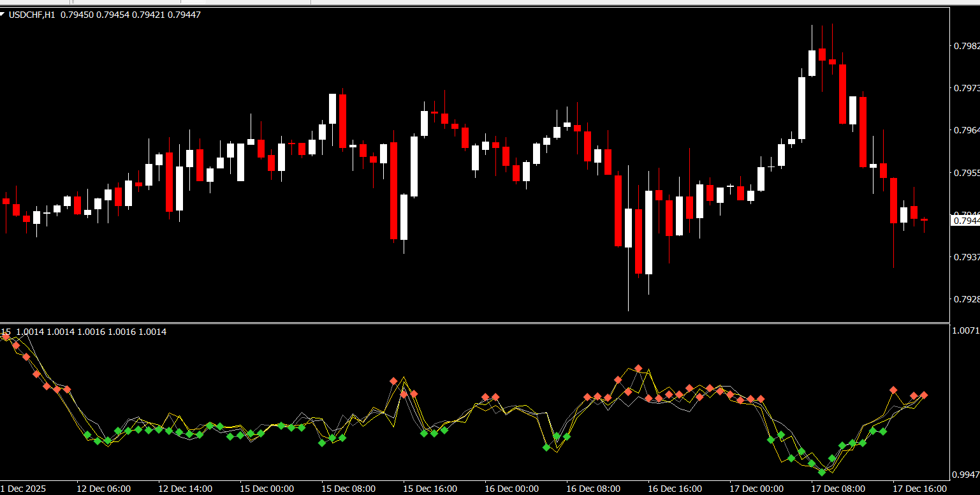This screenshot has width=980, height=495.
Task: Click the triangle arrow beside USDCHF,H1
Action: [3, 14]
